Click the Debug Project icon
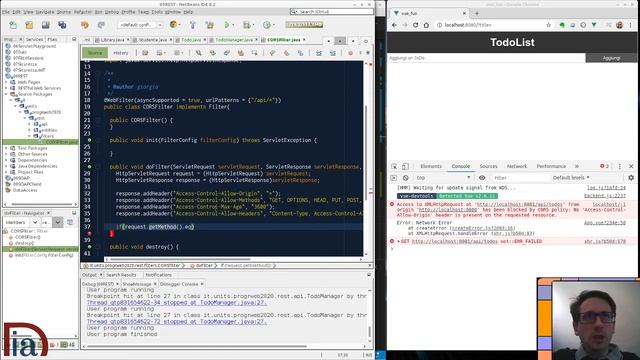Screen dimensions: 640x360 click(x=247, y=25)
